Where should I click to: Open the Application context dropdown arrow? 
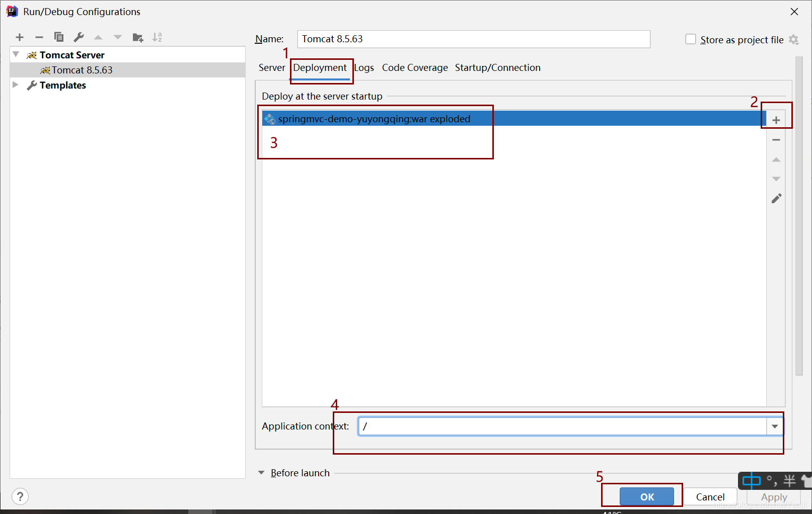point(775,426)
